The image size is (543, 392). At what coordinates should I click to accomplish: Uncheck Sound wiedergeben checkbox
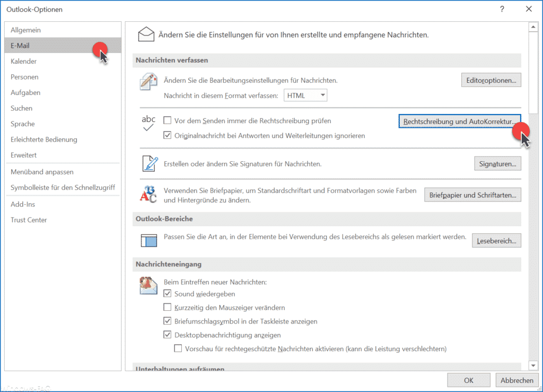tap(167, 294)
